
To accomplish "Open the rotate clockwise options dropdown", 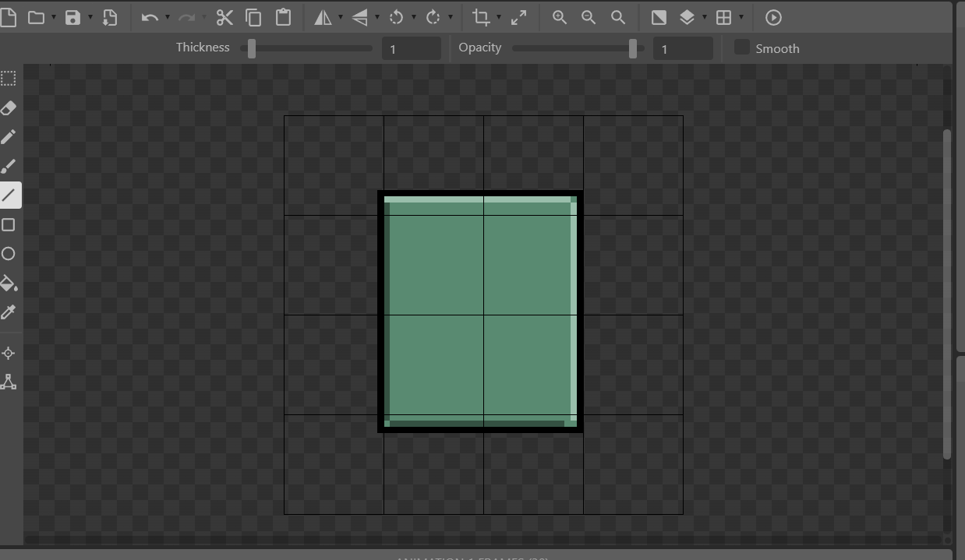I will [451, 17].
